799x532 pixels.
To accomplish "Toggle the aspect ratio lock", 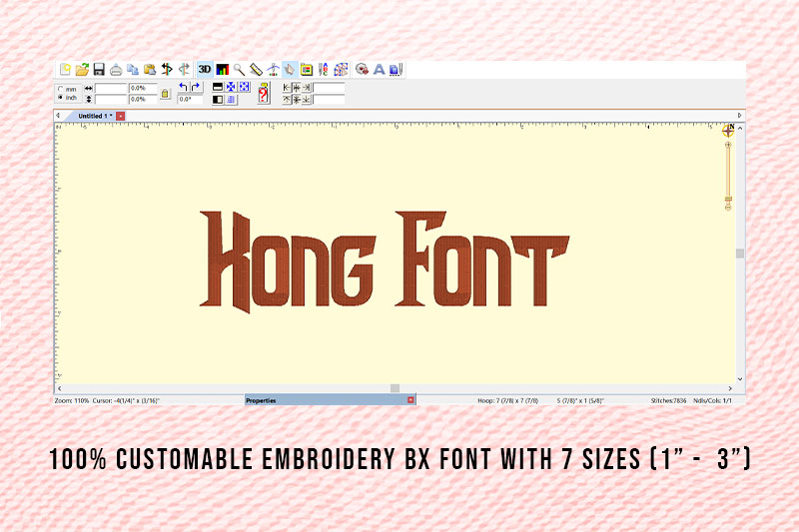I will pos(165,94).
